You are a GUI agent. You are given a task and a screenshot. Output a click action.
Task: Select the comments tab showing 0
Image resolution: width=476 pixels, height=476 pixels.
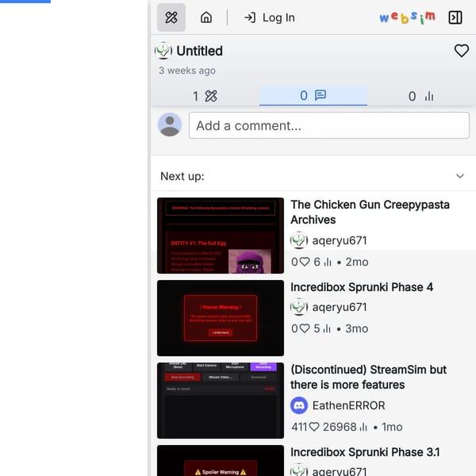(313, 96)
